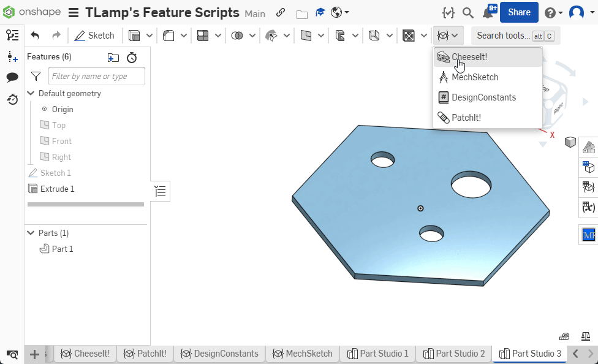Open the document folder icon
The image size is (598, 364).
tap(301, 14)
